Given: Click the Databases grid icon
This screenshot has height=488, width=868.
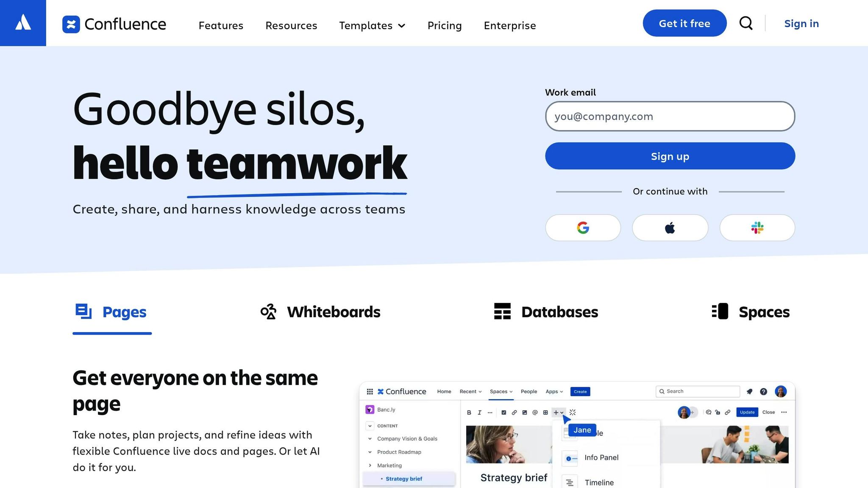Looking at the screenshot, I should click(x=502, y=311).
